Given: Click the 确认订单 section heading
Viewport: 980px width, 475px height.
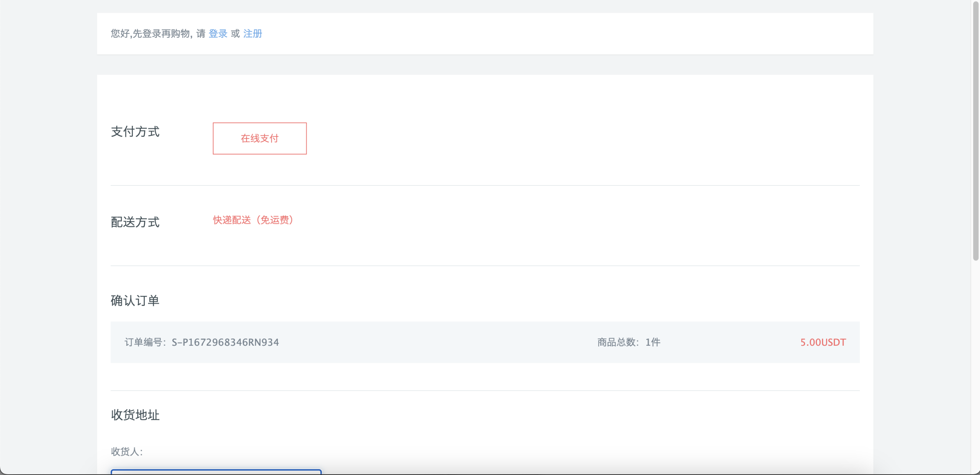Looking at the screenshot, I should [135, 301].
